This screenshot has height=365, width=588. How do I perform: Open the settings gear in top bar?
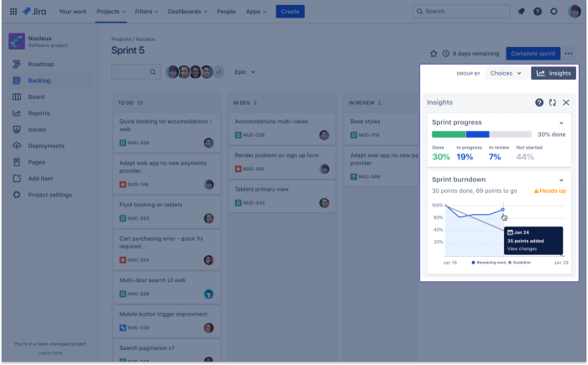pyautogui.click(x=554, y=11)
